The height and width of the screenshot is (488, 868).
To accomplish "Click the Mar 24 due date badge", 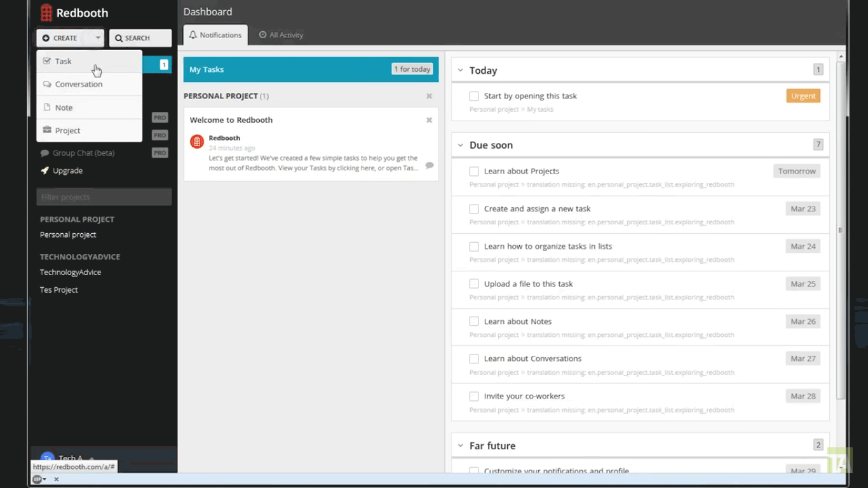I will [x=803, y=246].
